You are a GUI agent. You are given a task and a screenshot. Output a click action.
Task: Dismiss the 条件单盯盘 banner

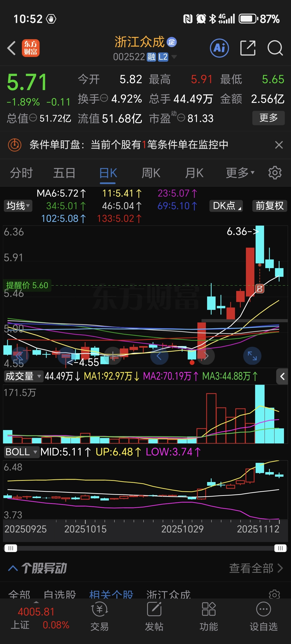click(279, 145)
